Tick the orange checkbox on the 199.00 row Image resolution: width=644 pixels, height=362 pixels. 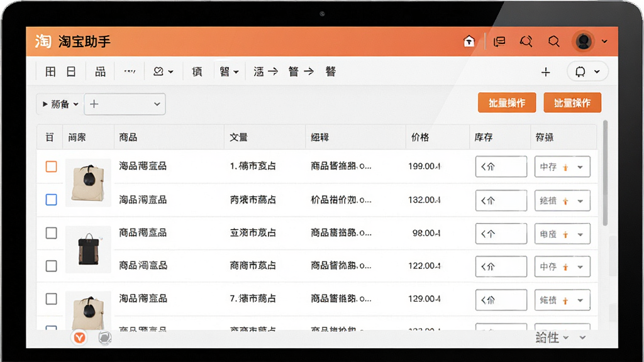(x=52, y=167)
